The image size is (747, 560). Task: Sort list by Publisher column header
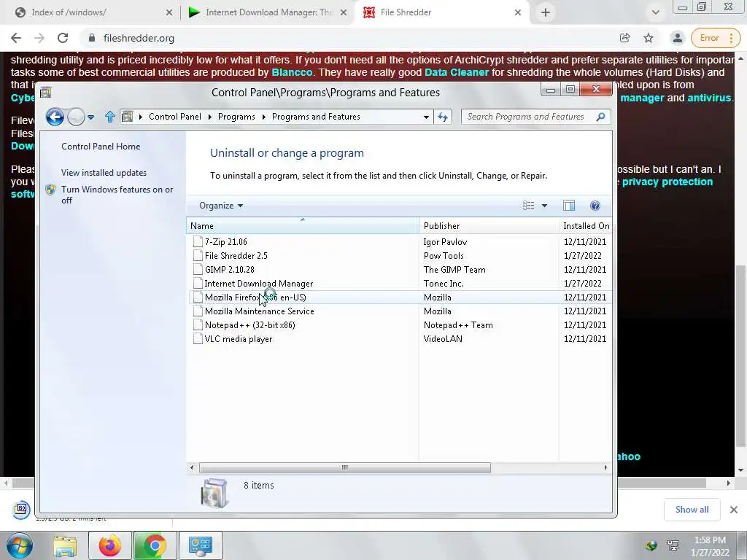489,226
